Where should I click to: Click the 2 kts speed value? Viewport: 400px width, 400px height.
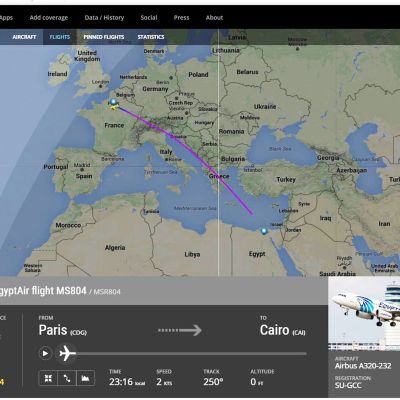tap(164, 382)
